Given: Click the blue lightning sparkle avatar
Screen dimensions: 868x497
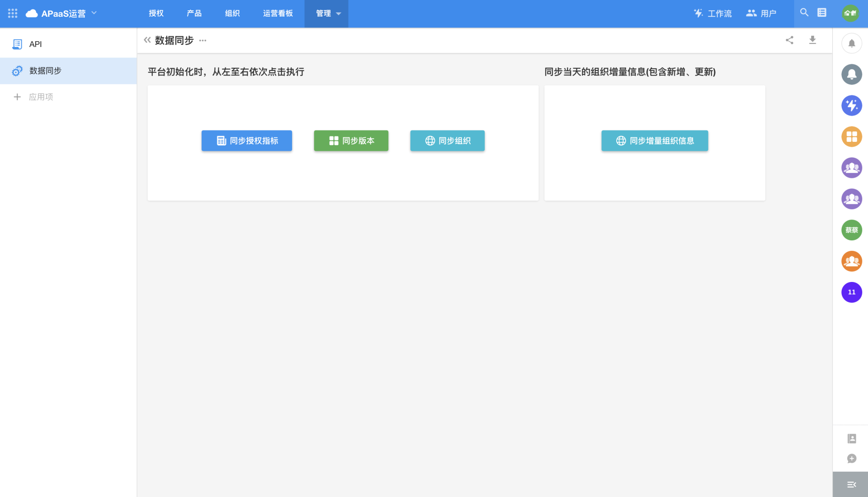Looking at the screenshot, I should pos(851,106).
